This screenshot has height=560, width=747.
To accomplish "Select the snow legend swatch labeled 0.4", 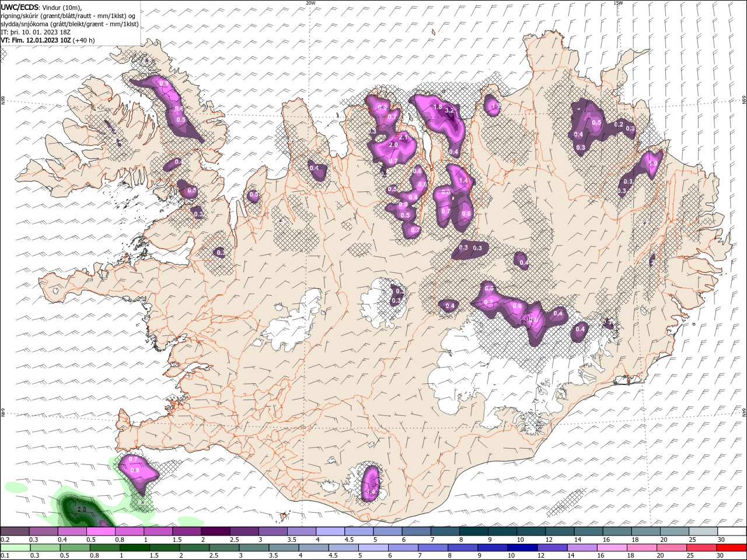I will (x=72, y=531).
